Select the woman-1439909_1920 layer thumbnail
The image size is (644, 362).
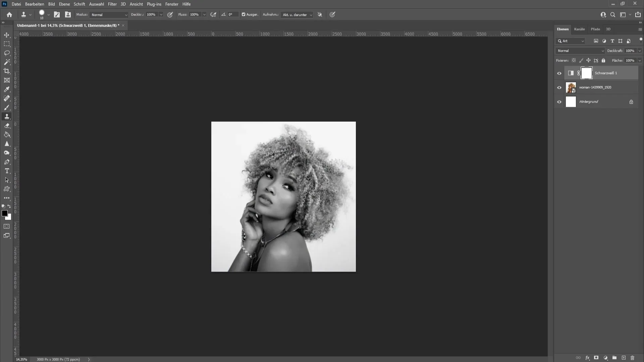coord(571,87)
